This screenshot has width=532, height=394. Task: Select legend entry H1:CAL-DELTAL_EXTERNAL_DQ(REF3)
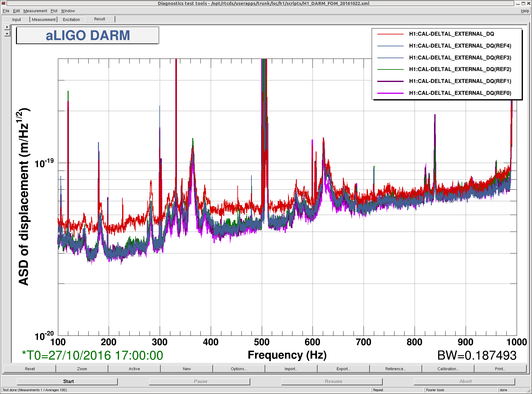(460, 58)
